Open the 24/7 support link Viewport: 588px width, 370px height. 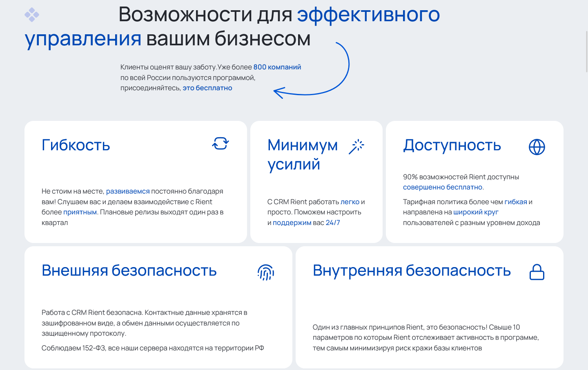coord(333,223)
